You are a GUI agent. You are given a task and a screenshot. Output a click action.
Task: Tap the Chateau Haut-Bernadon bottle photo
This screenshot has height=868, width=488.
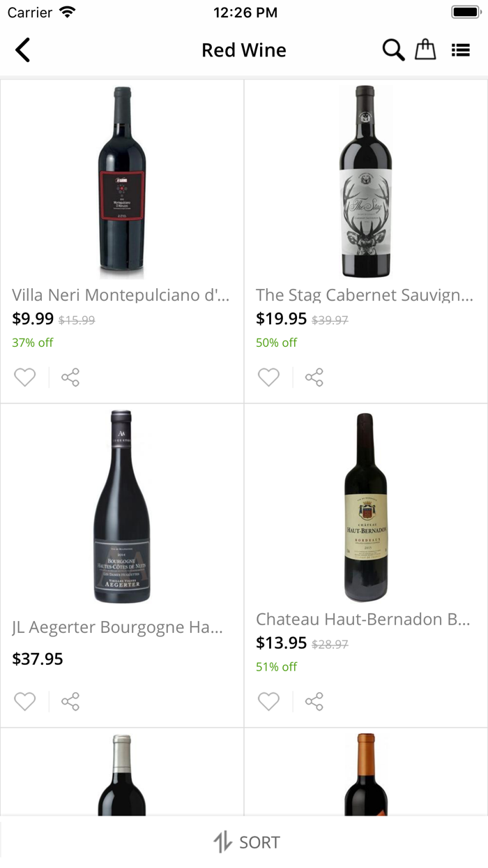[365, 506]
